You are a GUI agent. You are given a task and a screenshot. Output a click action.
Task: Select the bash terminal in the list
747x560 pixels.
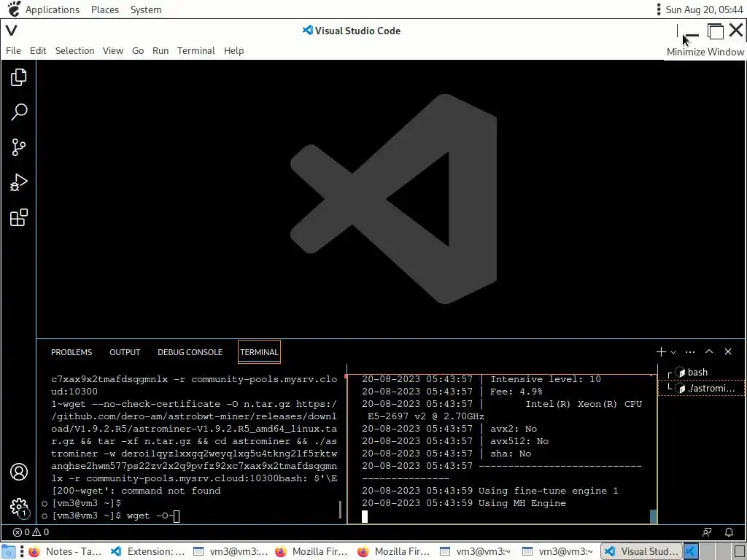(x=701, y=373)
